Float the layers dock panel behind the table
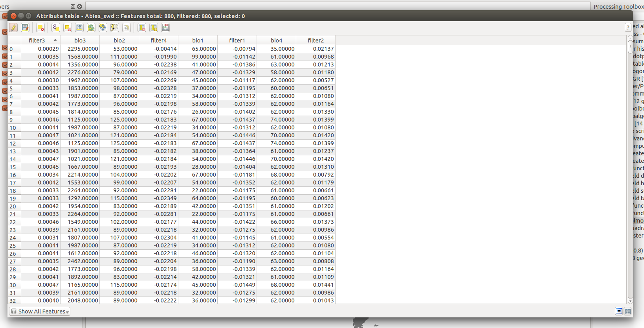 click(x=73, y=7)
